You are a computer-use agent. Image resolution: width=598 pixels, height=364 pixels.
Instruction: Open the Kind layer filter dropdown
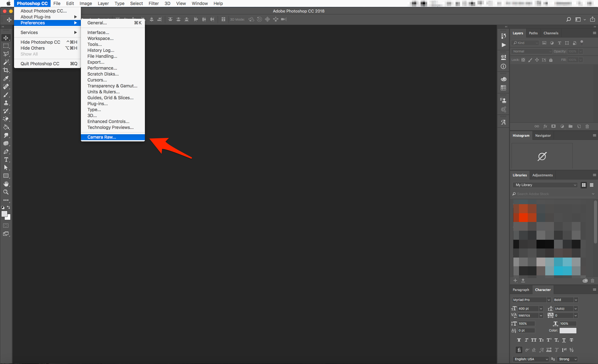click(525, 43)
